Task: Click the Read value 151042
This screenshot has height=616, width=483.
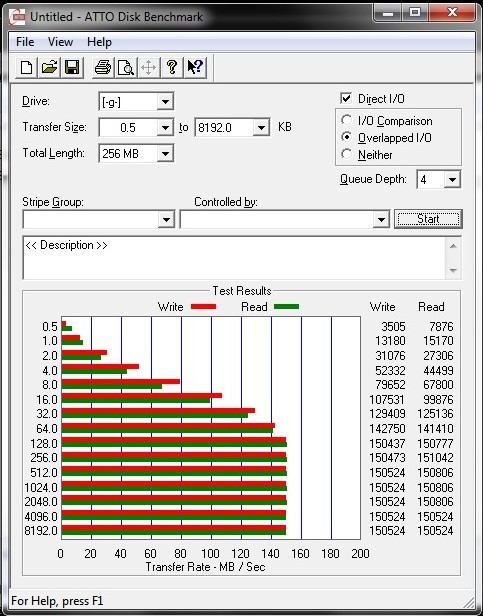Action: (x=435, y=458)
